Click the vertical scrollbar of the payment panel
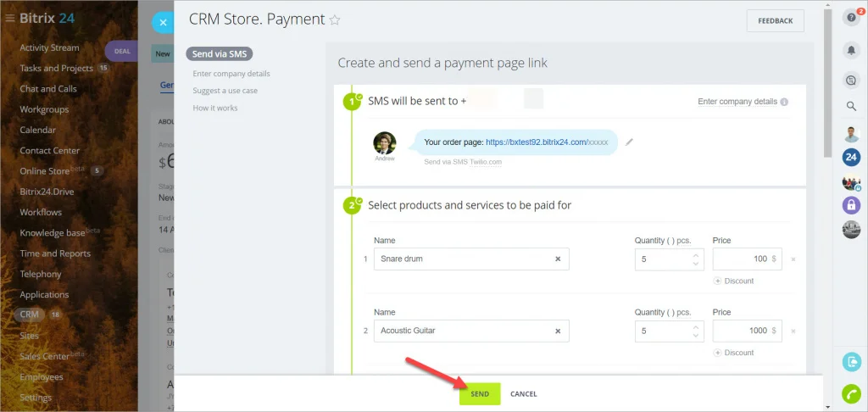The width and height of the screenshot is (868, 412). coord(827,83)
